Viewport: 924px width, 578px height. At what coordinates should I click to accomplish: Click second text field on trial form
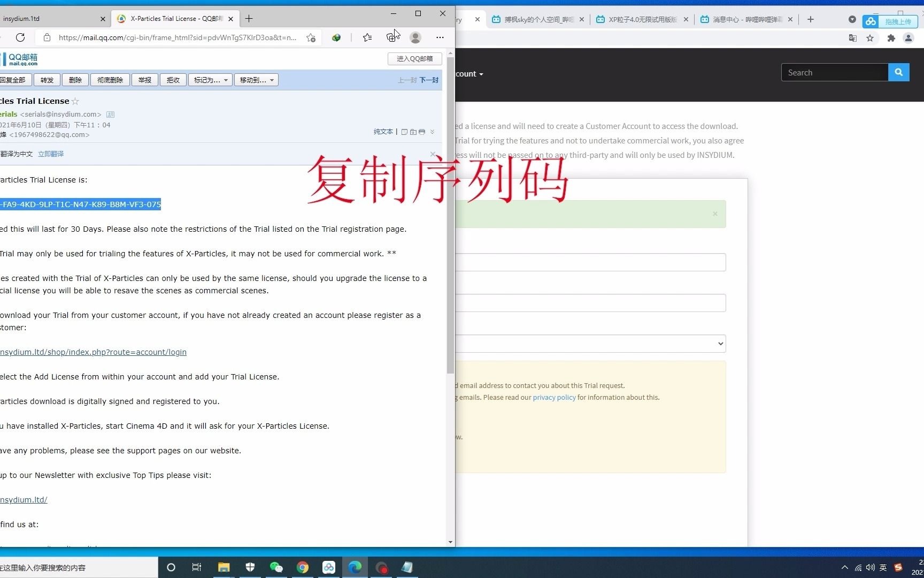pos(590,303)
